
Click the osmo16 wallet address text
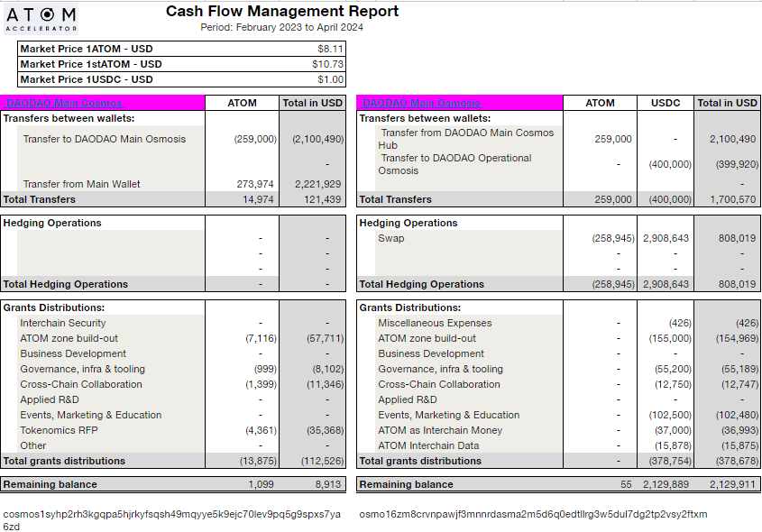tap(533, 515)
